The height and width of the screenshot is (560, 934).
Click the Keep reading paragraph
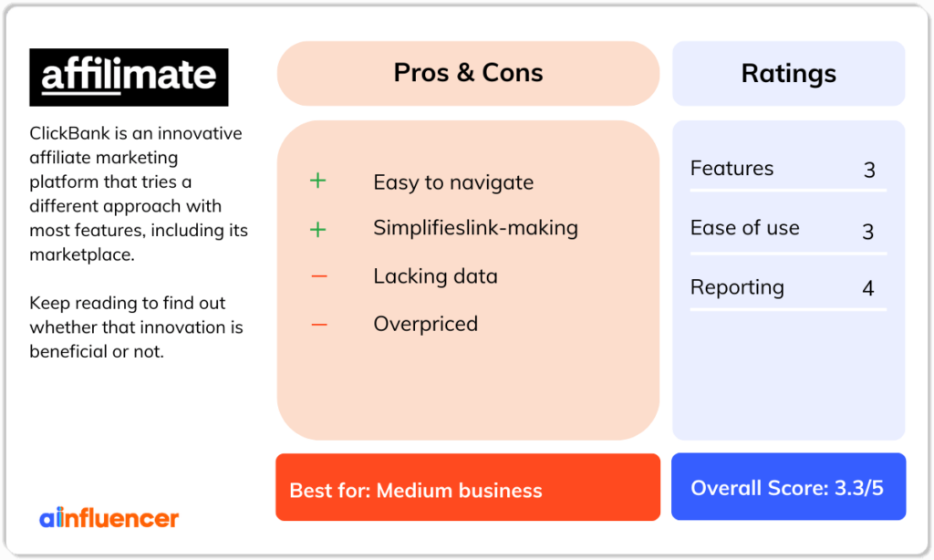point(137,327)
